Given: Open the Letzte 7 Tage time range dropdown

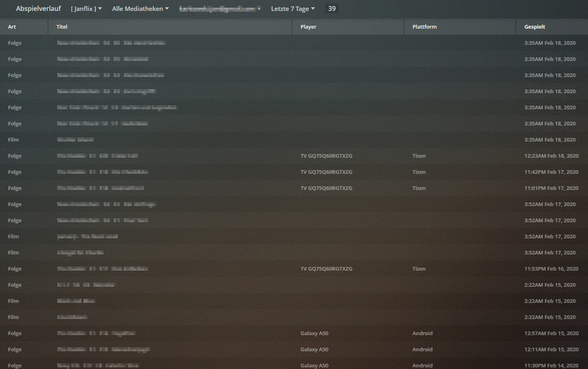Looking at the screenshot, I should [x=293, y=9].
